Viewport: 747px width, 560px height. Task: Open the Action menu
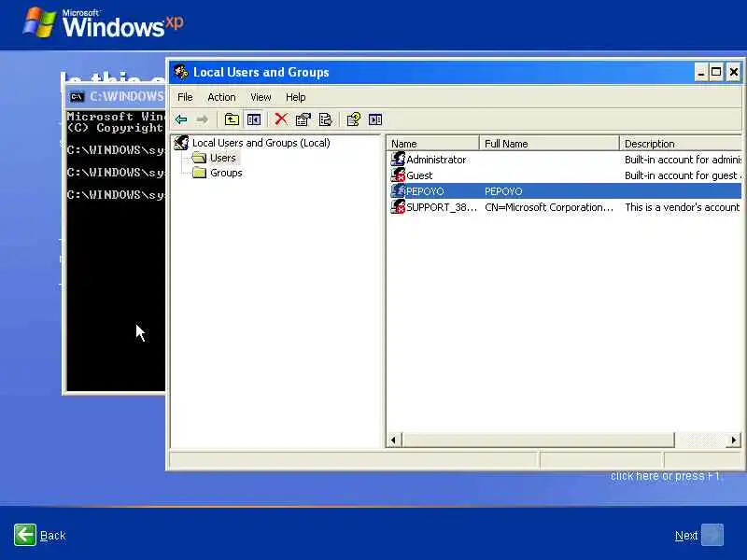click(x=221, y=97)
